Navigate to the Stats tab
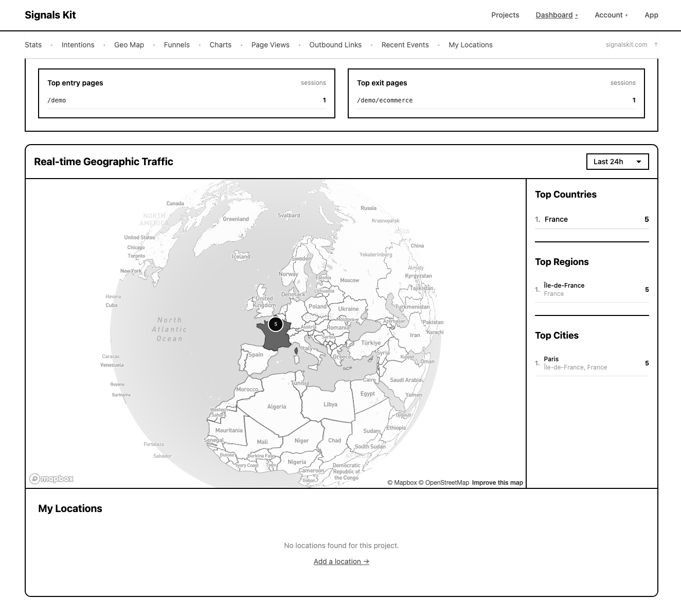The image size is (681, 616). point(33,45)
